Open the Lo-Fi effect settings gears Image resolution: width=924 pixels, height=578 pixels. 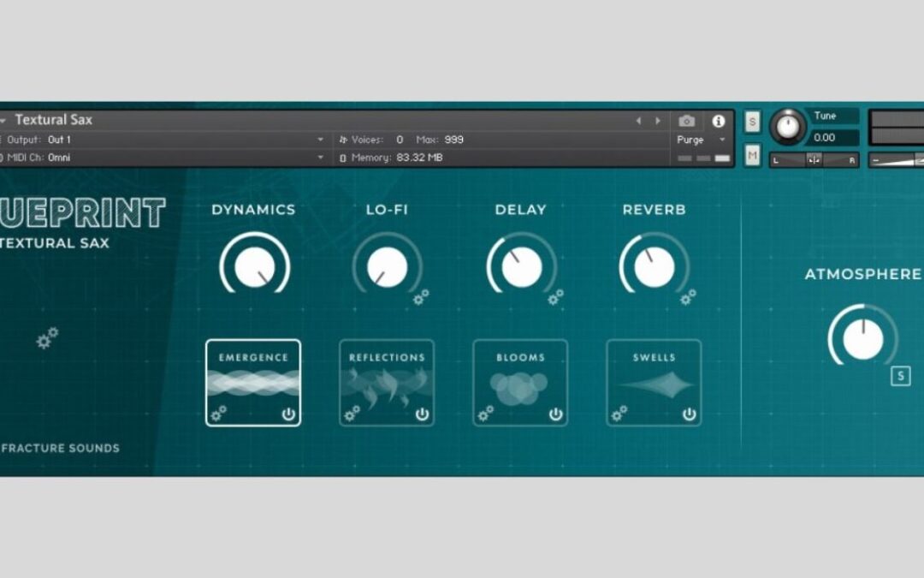pyautogui.click(x=421, y=297)
